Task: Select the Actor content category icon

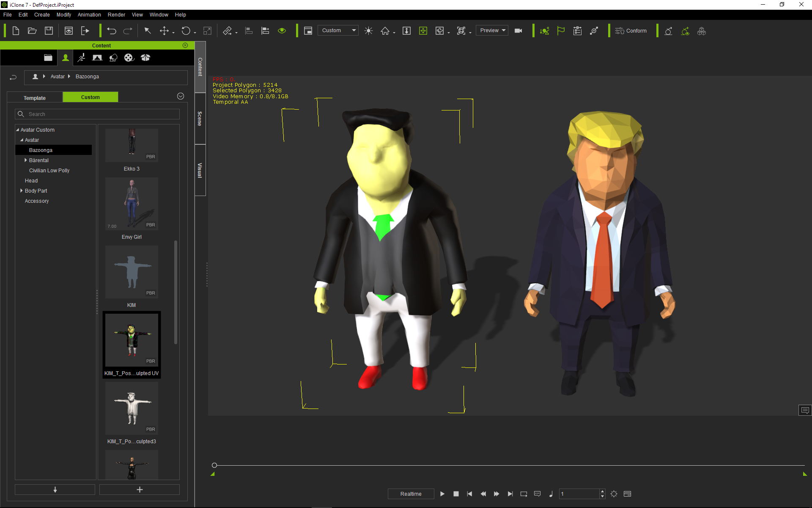Action: pos(66,58)
